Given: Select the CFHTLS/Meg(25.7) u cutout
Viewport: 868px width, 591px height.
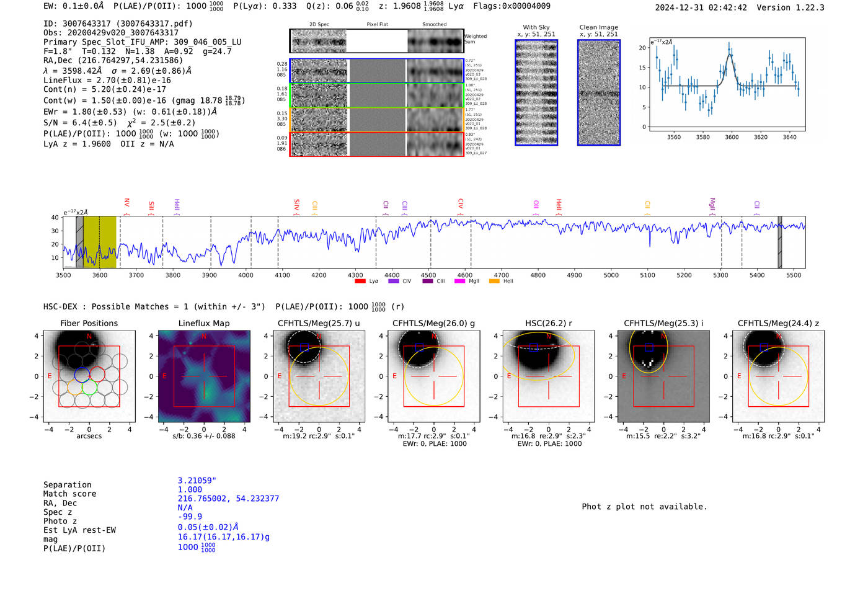Looking at the screenshot, I should [x=319, y=376].
